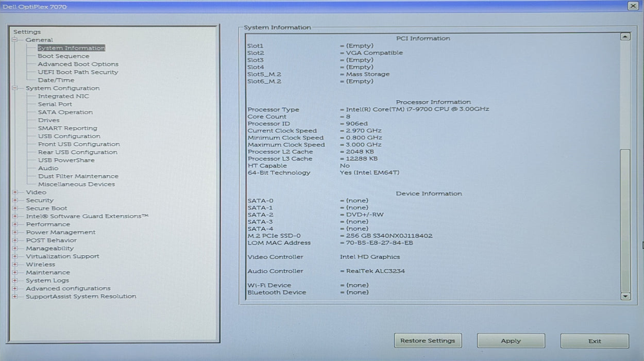Open Dust Filter Maintenance
The height and width of the screenshot is (361, 644).
(78, 176)
